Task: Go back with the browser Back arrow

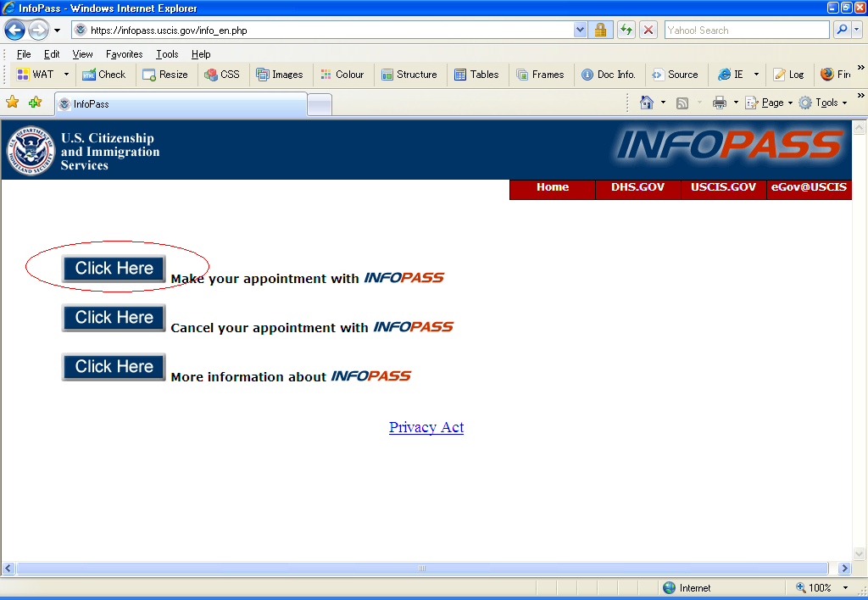Action: [15, 30]
